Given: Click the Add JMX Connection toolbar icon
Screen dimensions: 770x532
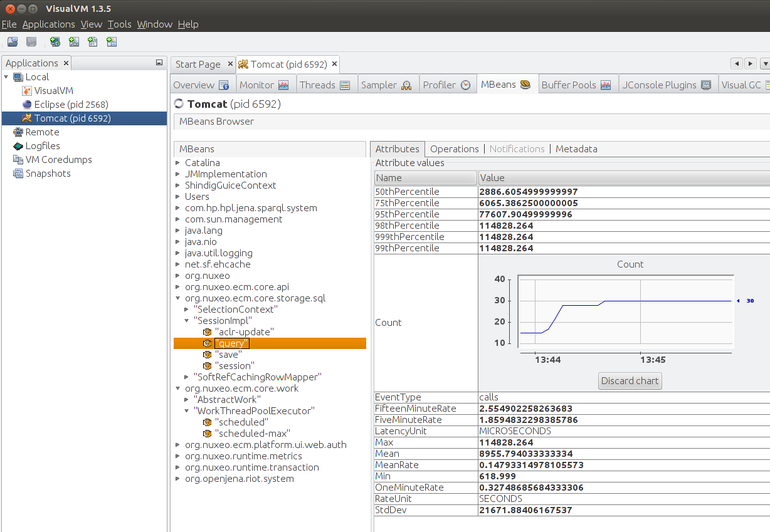Looking at the screenshot, I should coord(74,42).
